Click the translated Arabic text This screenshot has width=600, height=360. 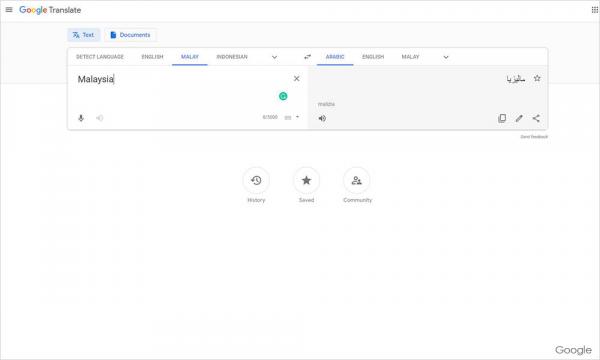coord(515,79)
